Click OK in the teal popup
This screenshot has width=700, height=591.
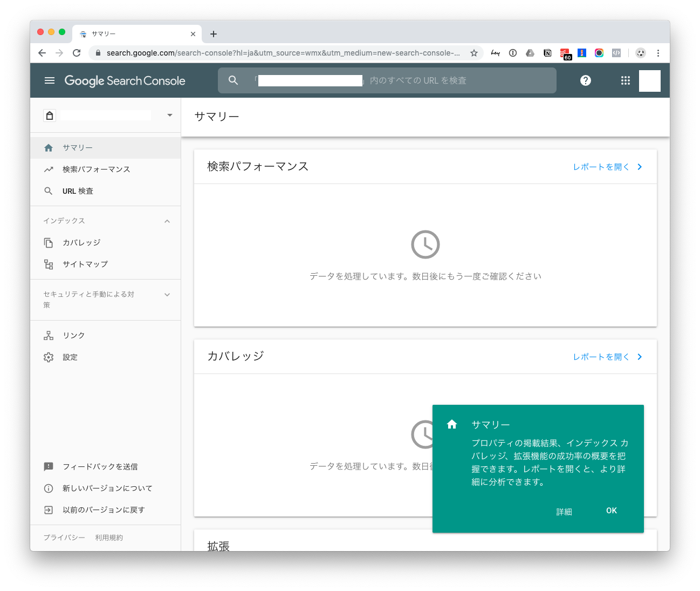point(612,511)
